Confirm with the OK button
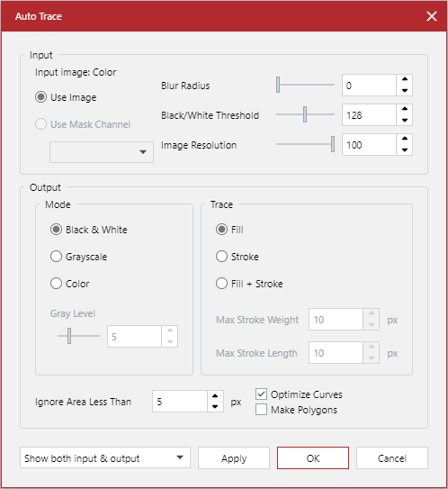Image resolution: width=448 pixels, height=489 pixels. click(x=313, y=458)
